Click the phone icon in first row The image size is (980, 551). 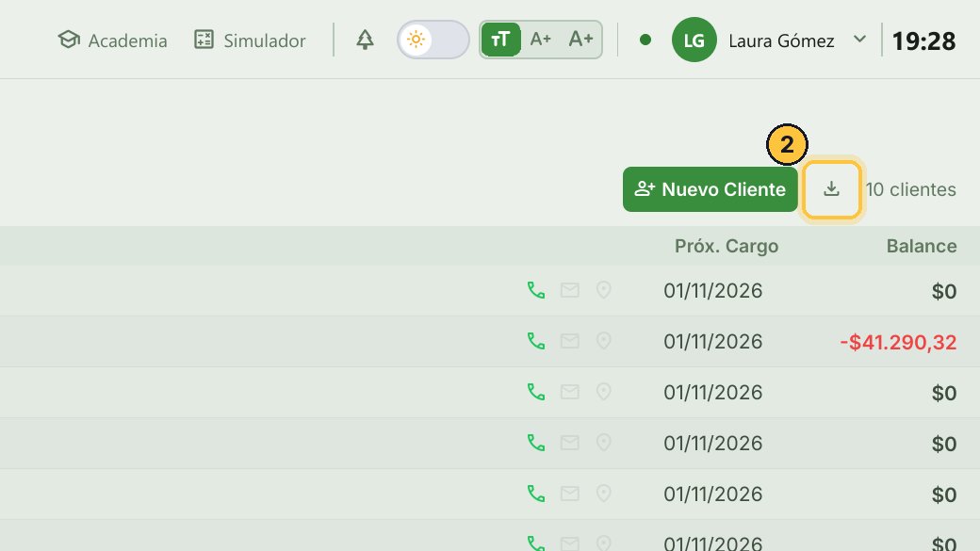click(536, 290)
